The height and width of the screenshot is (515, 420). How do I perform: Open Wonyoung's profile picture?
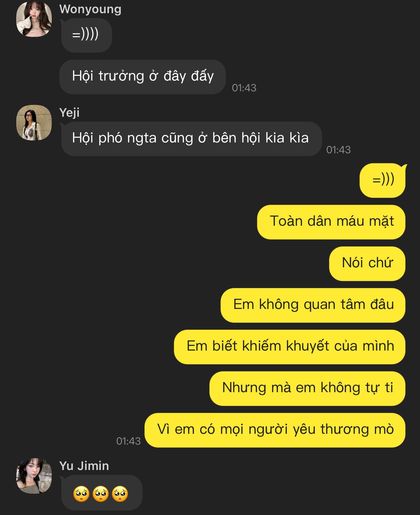click(34, 19)
